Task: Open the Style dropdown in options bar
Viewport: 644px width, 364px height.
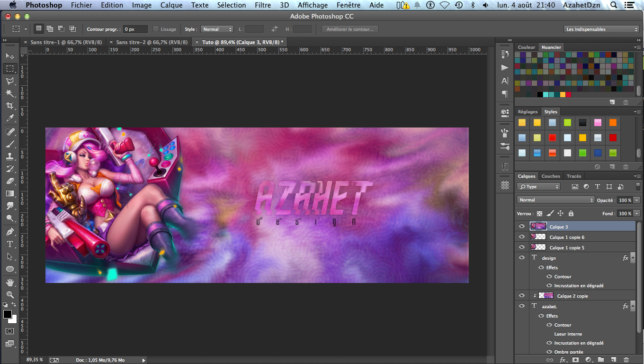Action: tap(217, 29)
